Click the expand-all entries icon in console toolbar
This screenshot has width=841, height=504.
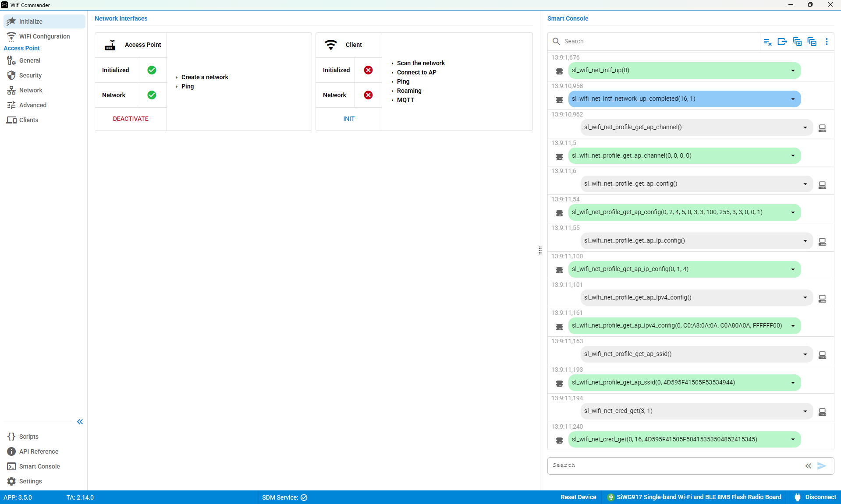pyautogui.click(x=797, y=42)
